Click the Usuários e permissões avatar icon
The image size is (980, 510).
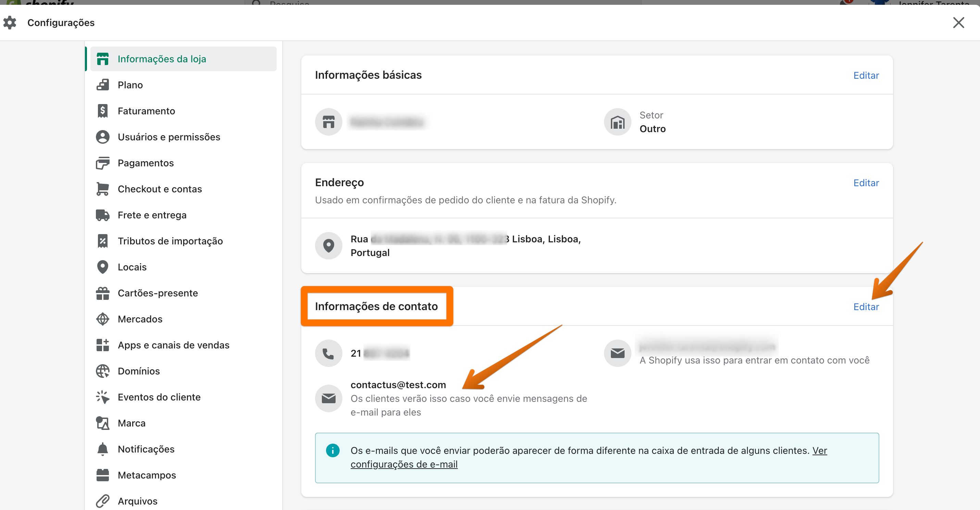(102, 137)
